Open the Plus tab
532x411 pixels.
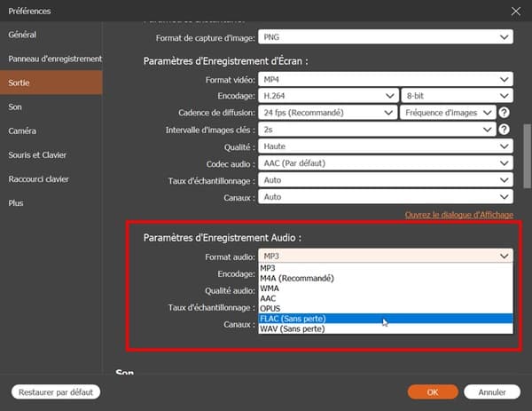pos(51,203)
